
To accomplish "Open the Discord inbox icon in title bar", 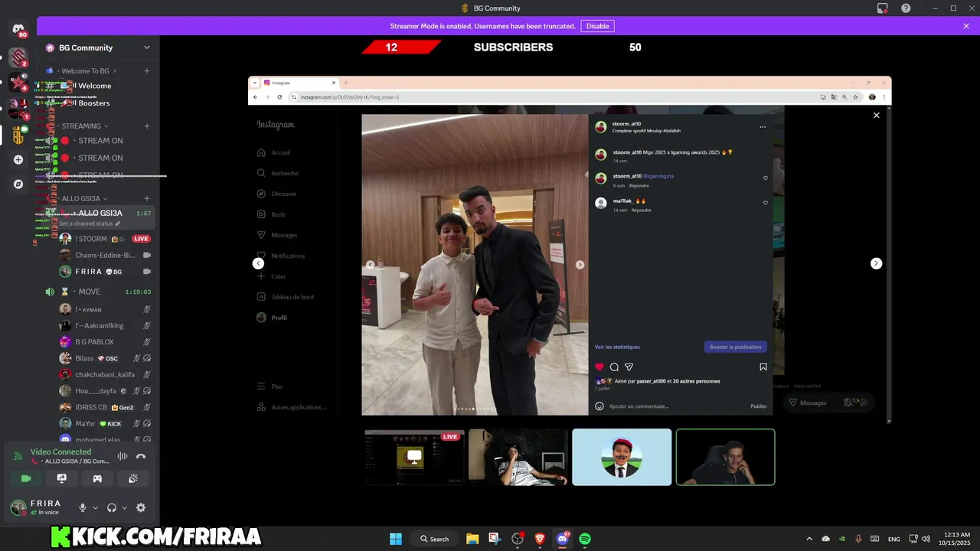I will [882, 8].
